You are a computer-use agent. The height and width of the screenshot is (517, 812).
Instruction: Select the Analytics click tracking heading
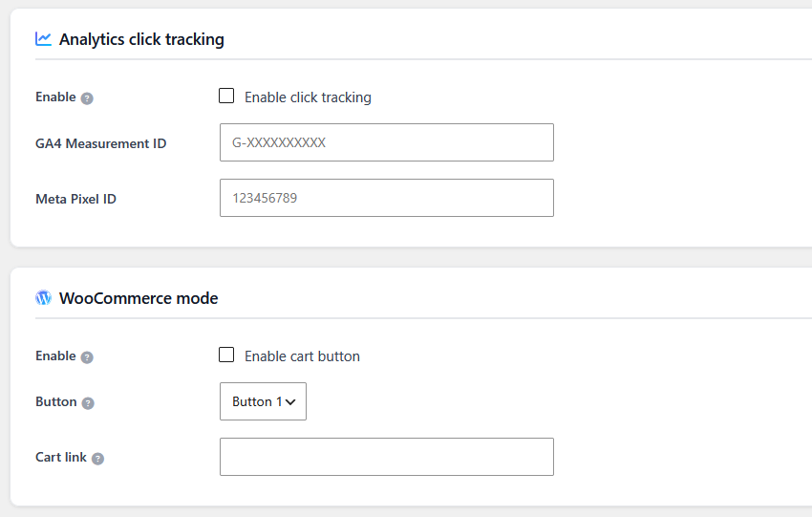click(141, 39)
